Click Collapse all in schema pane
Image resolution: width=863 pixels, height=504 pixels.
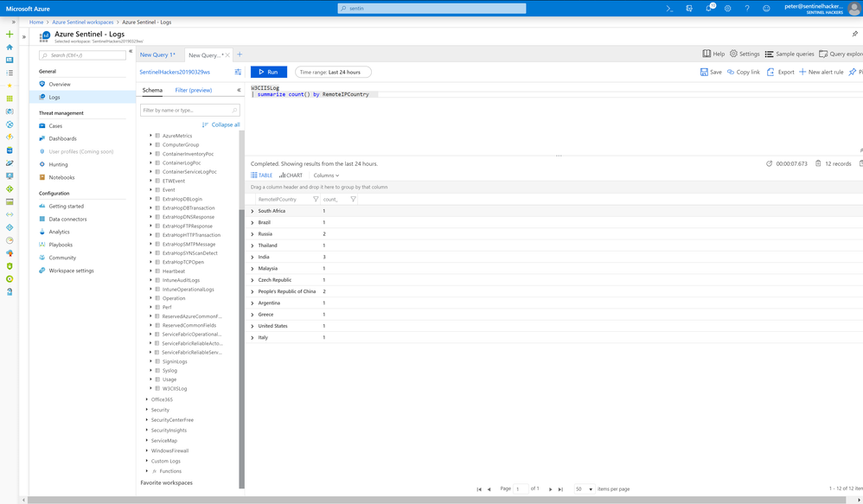point(221,124)
